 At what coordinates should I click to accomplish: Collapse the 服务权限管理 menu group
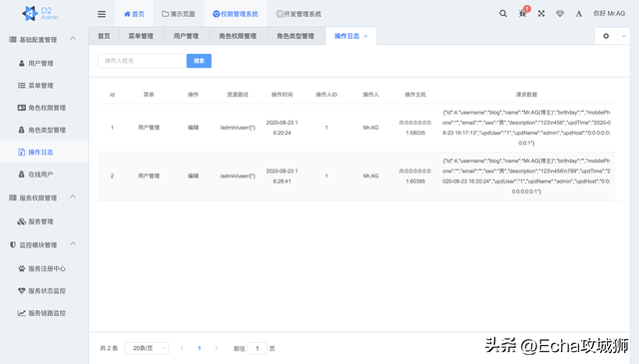coord(73,197)
